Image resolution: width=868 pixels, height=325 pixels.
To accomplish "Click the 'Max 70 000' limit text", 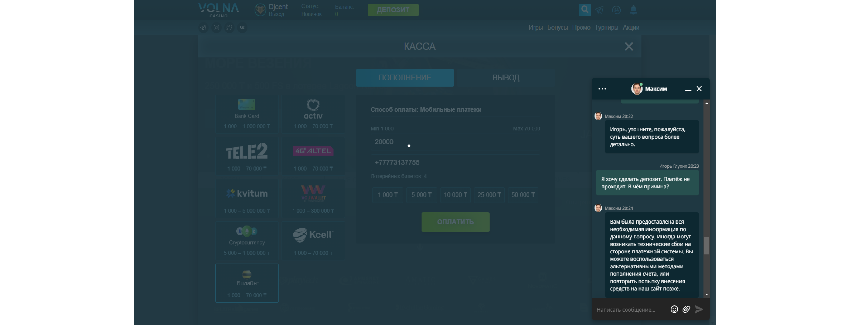I will 526,129.
